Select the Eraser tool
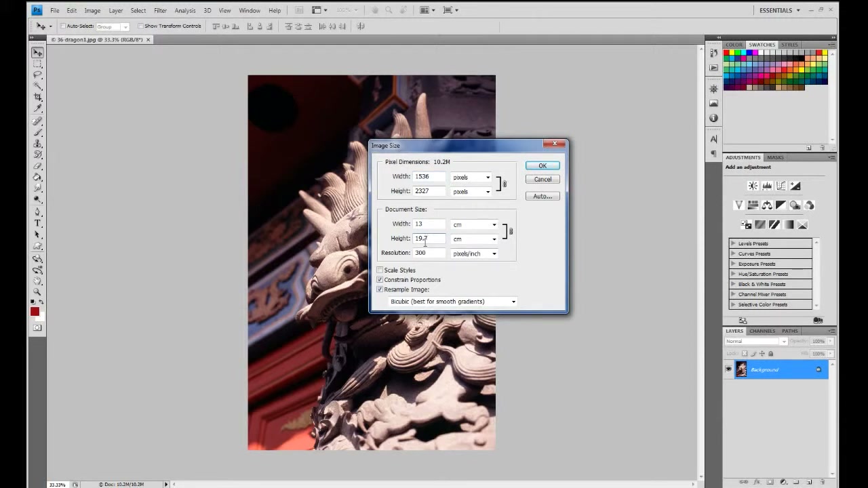 coord(37,167)
